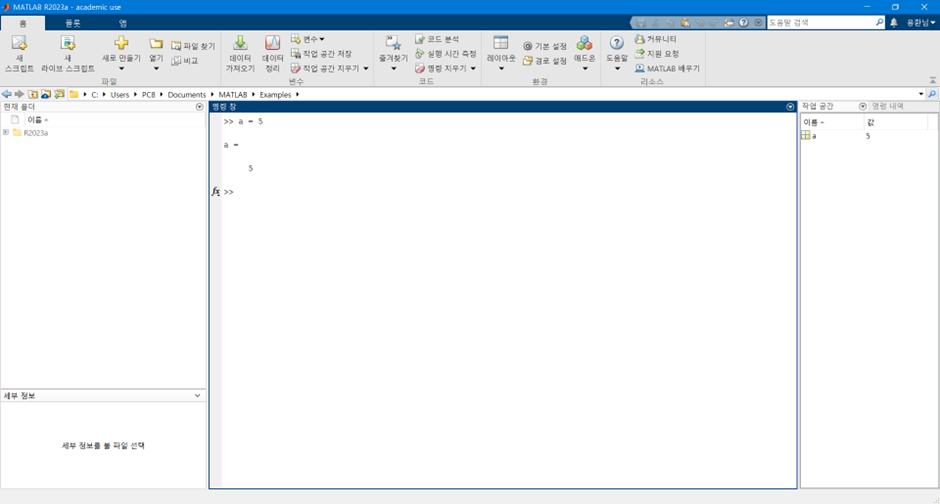This screenshot has height=504, width=940.
Task: Click value 5 in workspace table
Action: tap(868, 136)
